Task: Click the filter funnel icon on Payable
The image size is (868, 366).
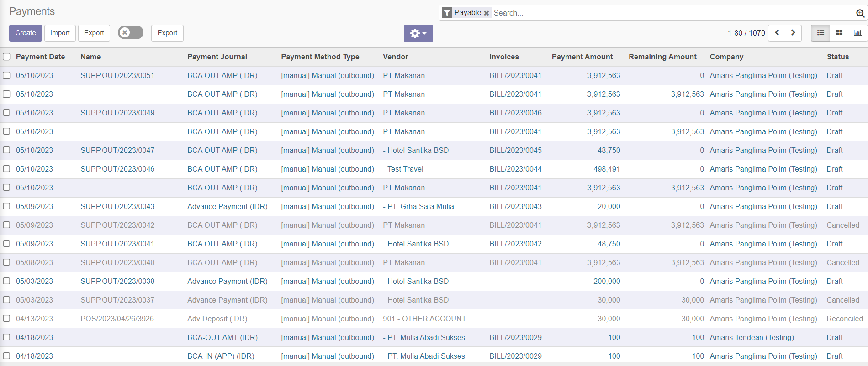Action: click(447, 13)
